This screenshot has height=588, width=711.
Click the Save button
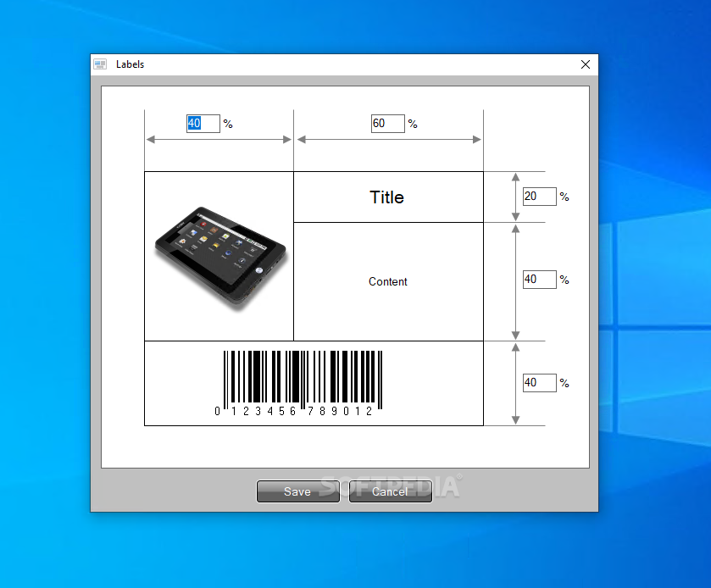tap(298, 491)
